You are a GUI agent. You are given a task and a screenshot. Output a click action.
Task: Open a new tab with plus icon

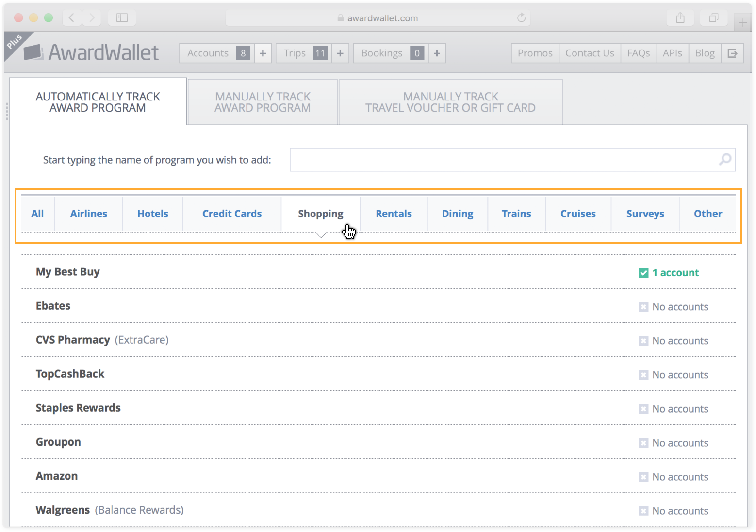coord(742,22)
